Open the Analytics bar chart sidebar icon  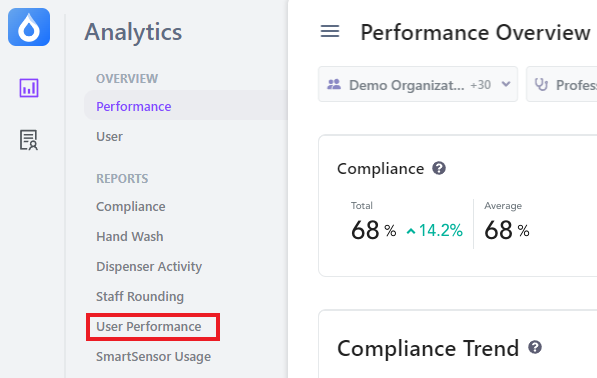(29, 88)
